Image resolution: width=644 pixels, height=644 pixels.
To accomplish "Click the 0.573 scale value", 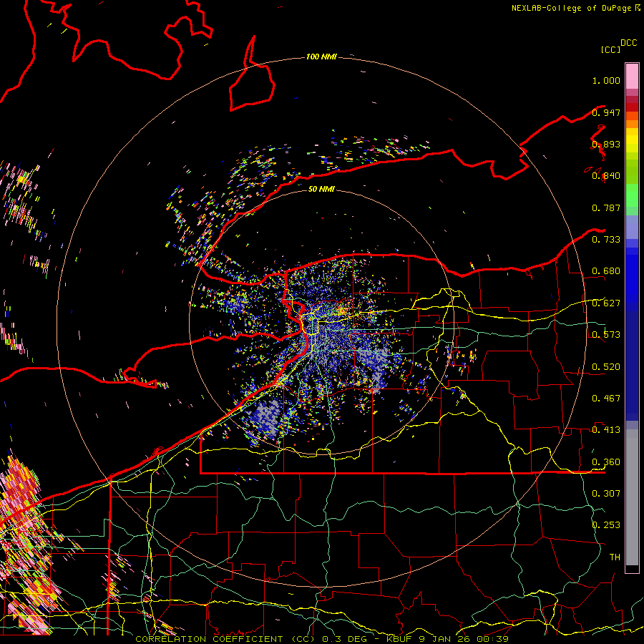I will (x=606, y=334).
